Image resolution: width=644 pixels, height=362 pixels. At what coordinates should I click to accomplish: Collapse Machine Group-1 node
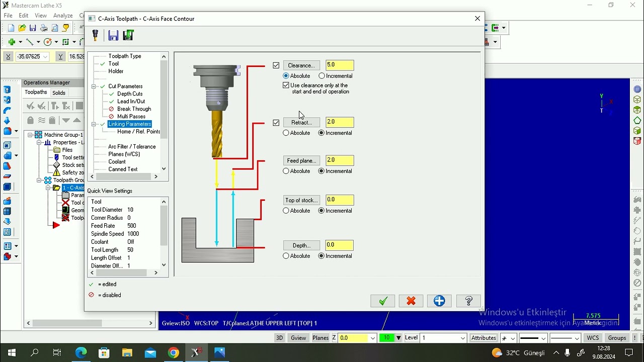pyautogui.click(x=30, y=135)
